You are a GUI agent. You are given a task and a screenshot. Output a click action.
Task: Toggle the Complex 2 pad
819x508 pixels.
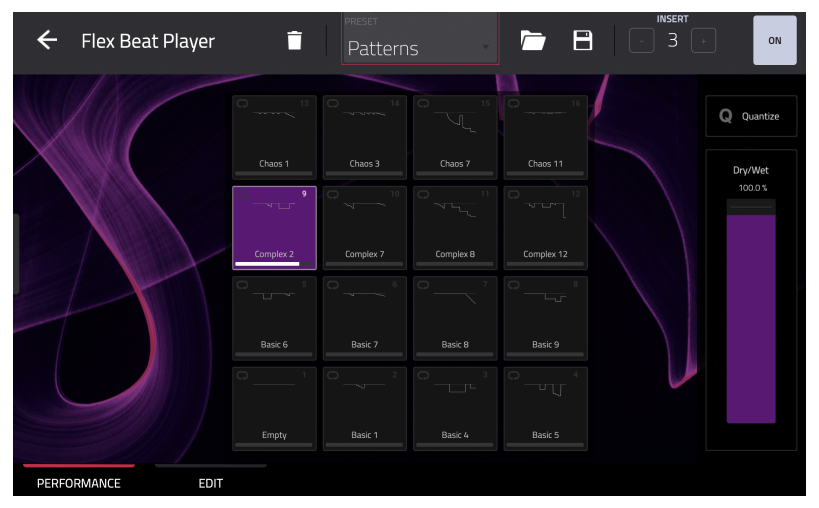pyautogui.click(x=274, y=228)
